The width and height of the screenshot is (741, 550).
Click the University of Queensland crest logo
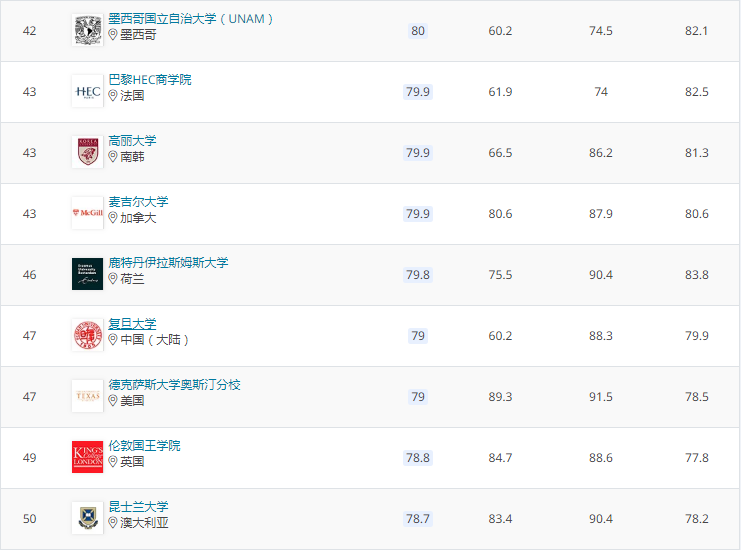87,518
